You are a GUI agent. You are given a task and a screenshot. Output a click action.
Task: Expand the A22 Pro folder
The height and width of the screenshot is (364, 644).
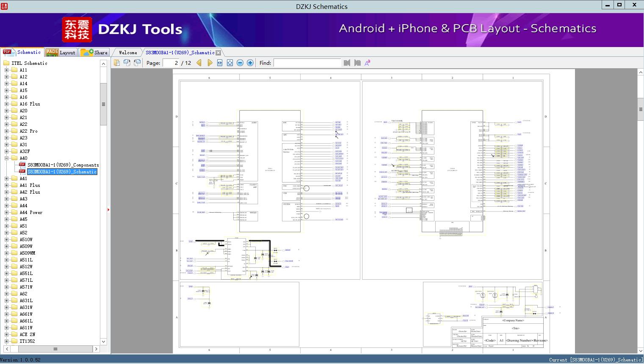pos(6,131)
